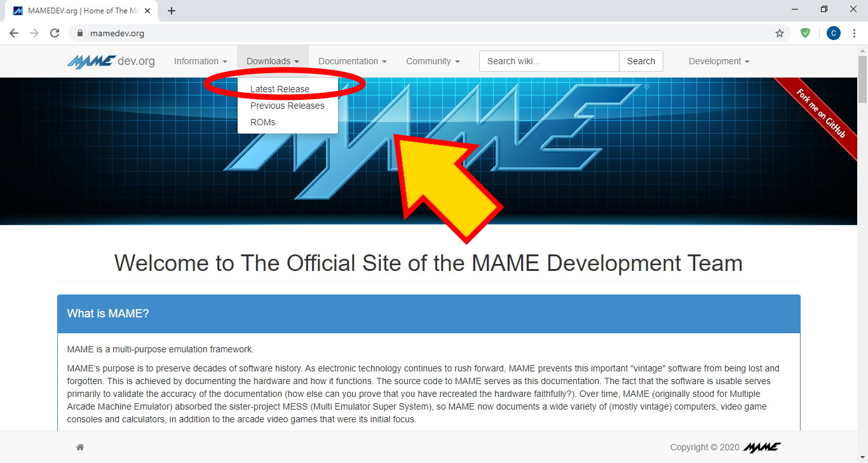Choose ROMs in the Downloads menu
The width and height of the screenshot is (868, 463).
(287, 122)
